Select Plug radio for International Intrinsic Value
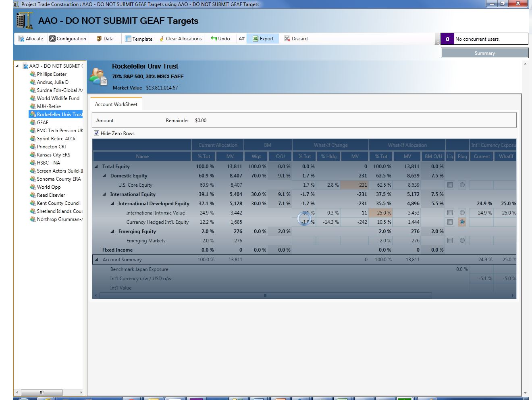This screenshot has height=400, width=532. 462,213
